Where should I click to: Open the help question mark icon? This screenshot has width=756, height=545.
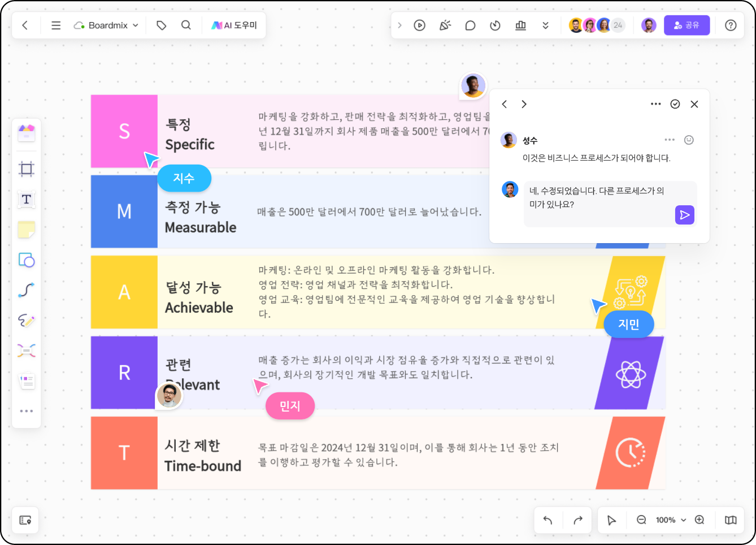tap(731, 25)
